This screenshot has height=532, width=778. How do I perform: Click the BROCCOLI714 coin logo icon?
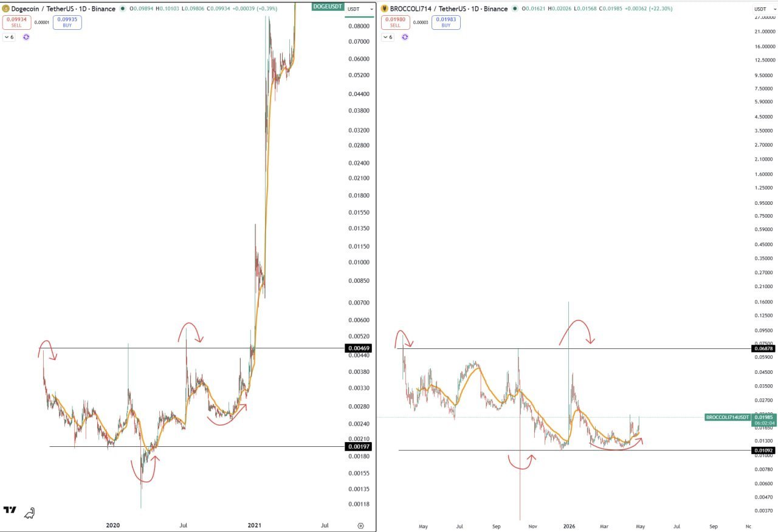pos(385,9)
